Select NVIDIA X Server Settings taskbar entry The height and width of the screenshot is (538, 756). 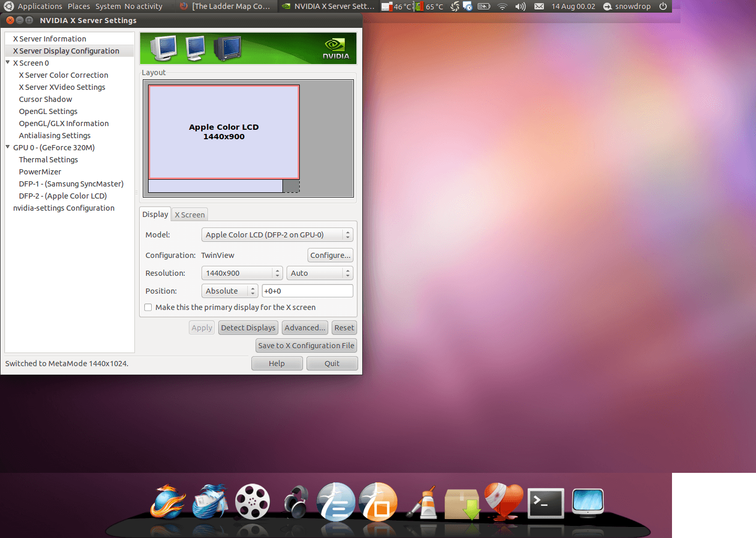tap(329, 6)
